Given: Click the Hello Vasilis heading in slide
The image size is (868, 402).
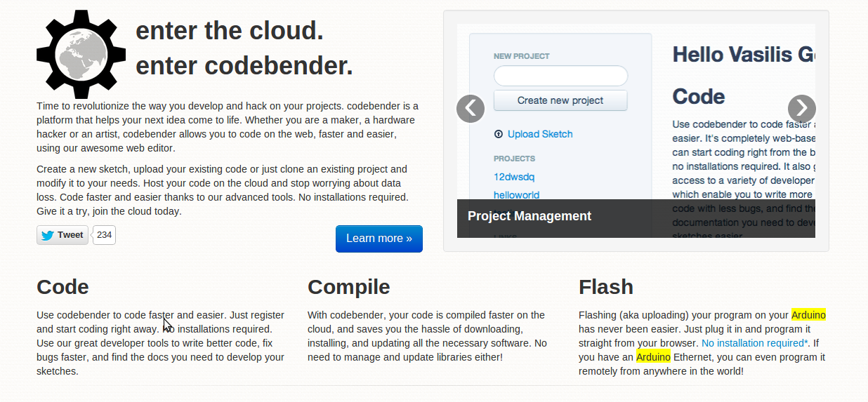Looking at the screenshot, I should 743,55.
